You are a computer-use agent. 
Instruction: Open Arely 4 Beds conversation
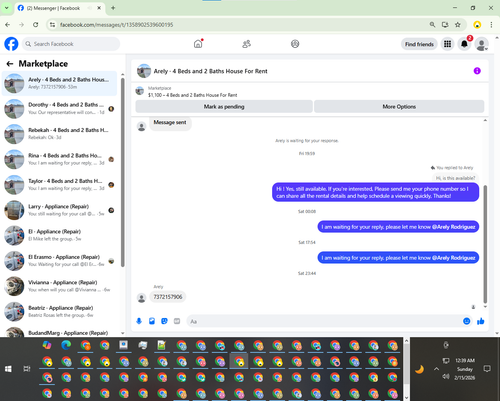pyautogui.click(x=59, y=83)
